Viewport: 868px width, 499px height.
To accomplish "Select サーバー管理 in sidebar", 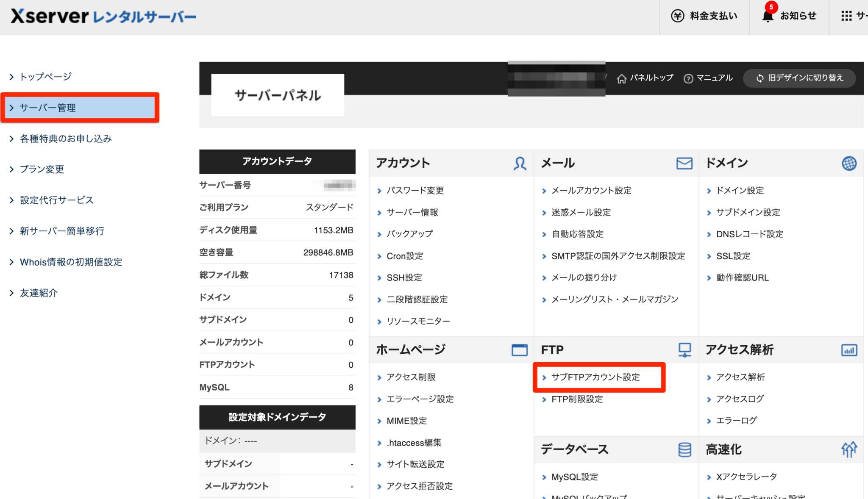I will 48,108.
